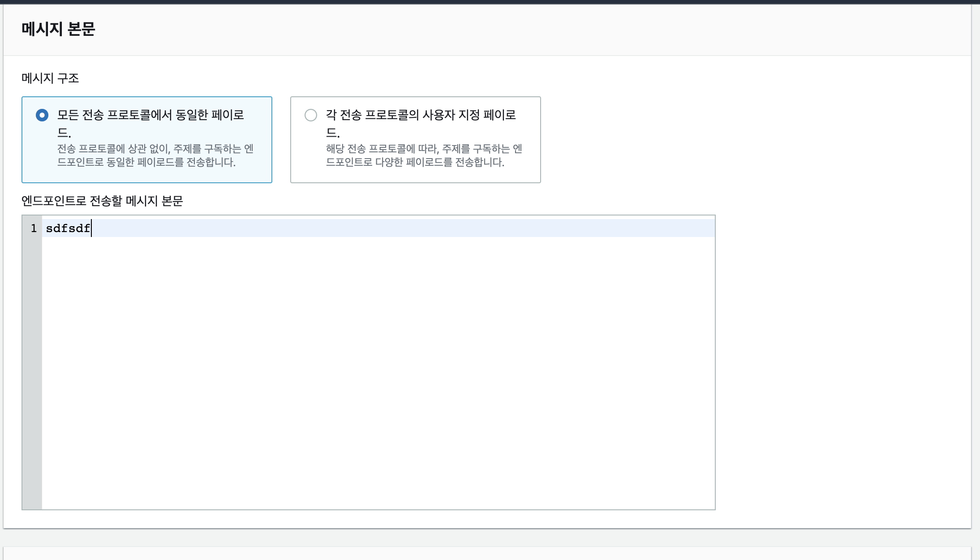Click the '각 전송 프로토콜의 사용자 지정 페이로드' option title
Viewport: 980px width, 560px height.
tap(421, 115)
